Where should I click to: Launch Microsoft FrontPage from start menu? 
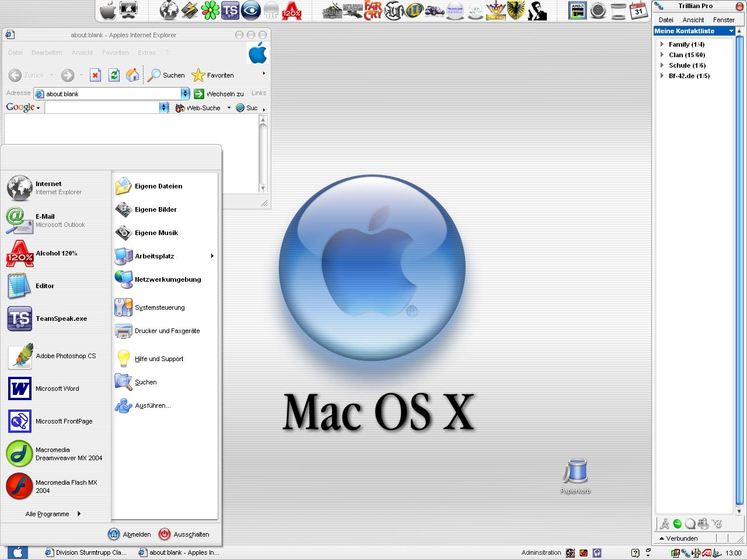point(55,421)
